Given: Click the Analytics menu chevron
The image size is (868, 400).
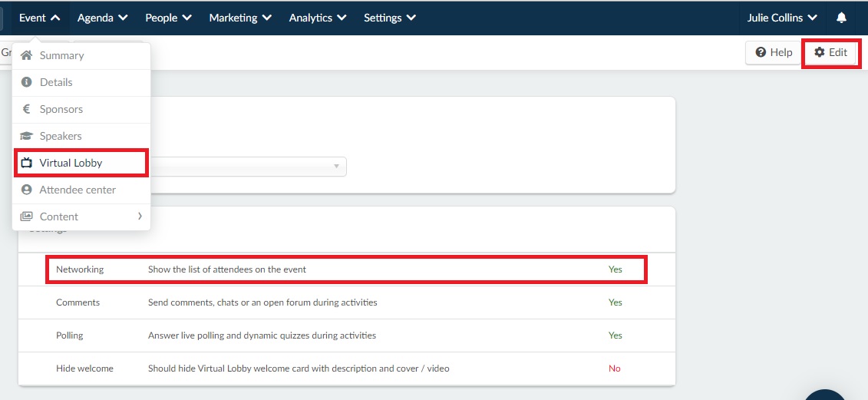Looking at the screenshot, I should [342, 18].
